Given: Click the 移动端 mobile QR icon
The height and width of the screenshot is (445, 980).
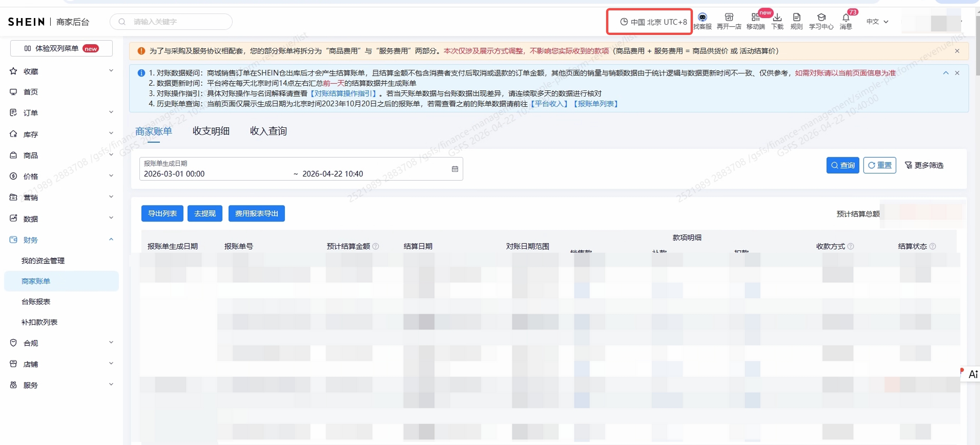Looking at the screenshot, I should click(x=755, y=18).
